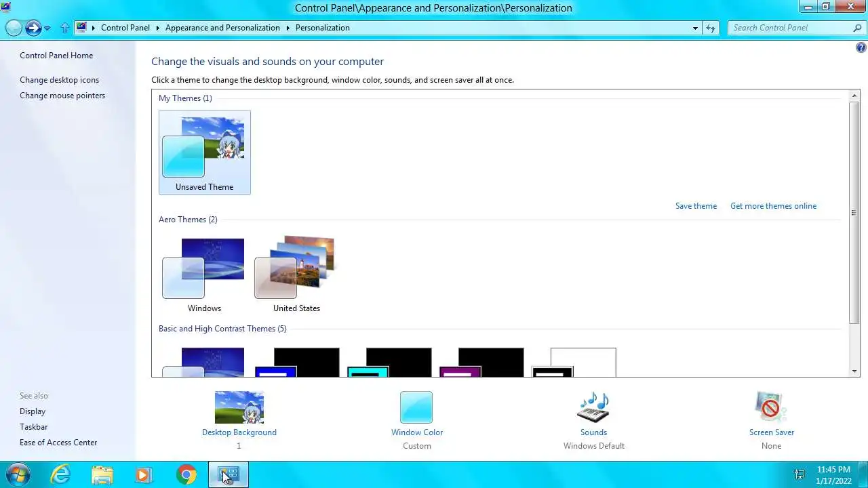868x488 pixels.
Task: Click the theme list scroll up arrow
Action: pos(854,96)
